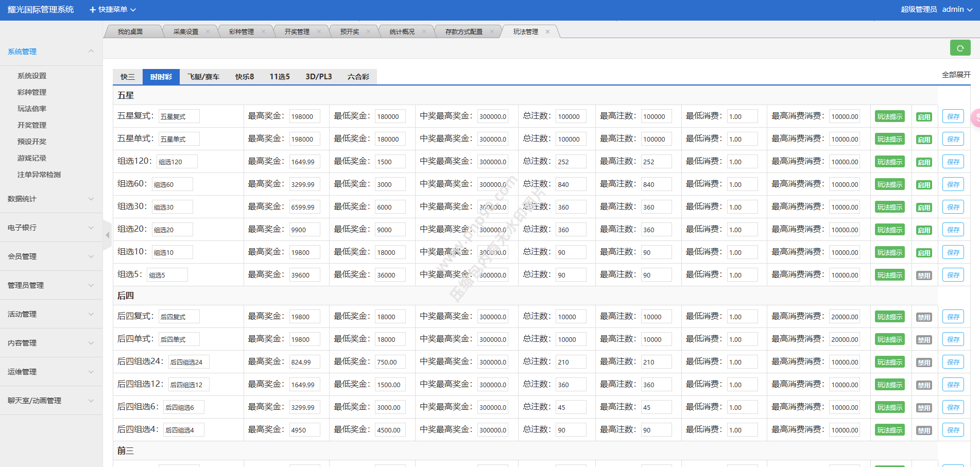Click 全部展开 to expand all
Screen dimensions: 980x467
tap(956, 75)
